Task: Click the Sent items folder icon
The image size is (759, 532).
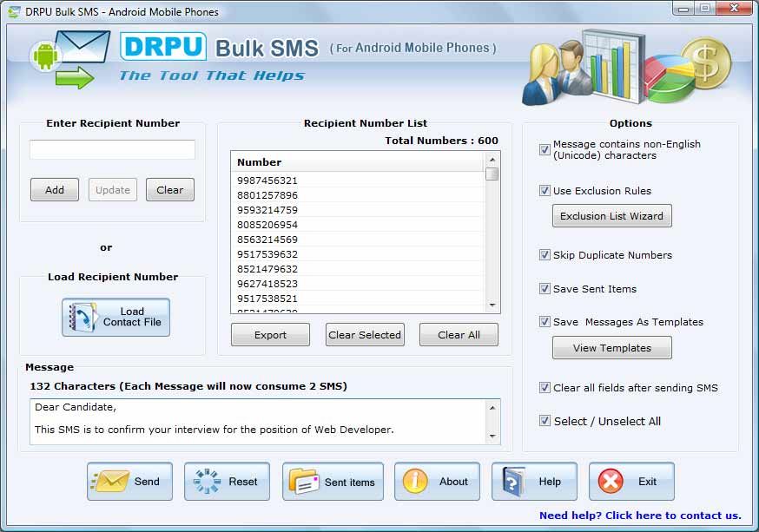Action: click(304, 481)
